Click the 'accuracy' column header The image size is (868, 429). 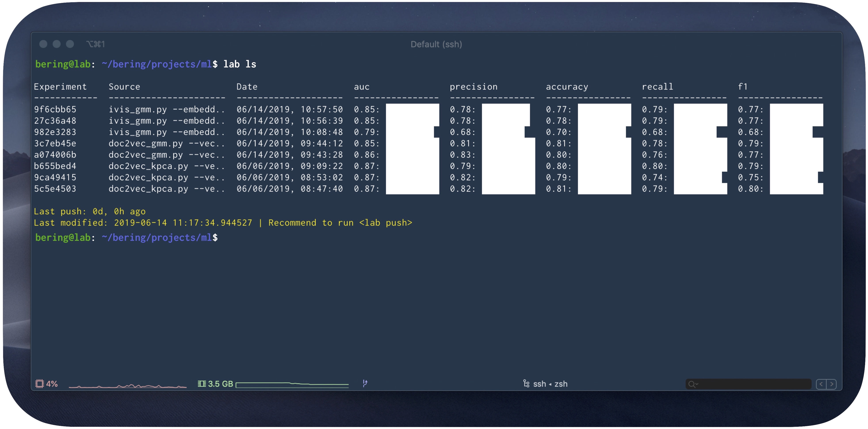567,87
